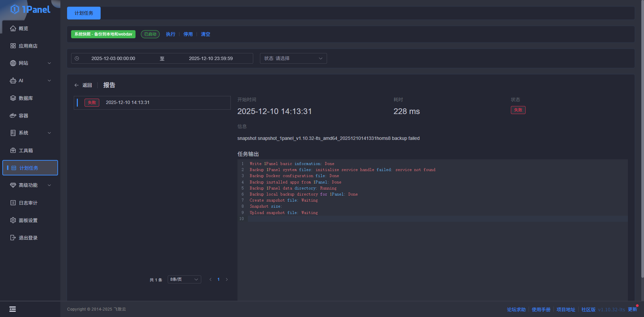Screen dimensions: 644x317
Task: Open the 8条/页 page size dropdown
Action: (184, 279)
